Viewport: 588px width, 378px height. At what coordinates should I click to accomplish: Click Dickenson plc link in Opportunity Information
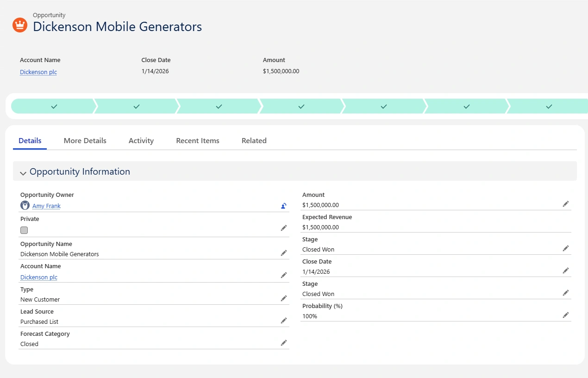coord(39,277)
